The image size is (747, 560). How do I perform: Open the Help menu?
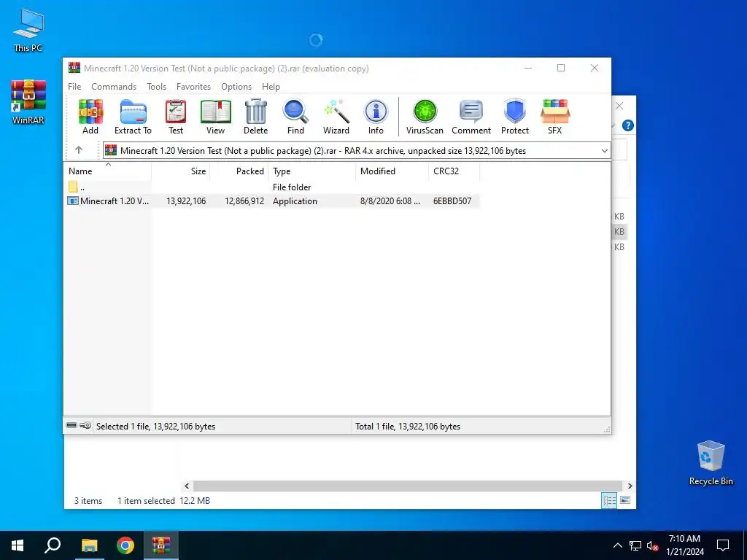click(271, 87)
